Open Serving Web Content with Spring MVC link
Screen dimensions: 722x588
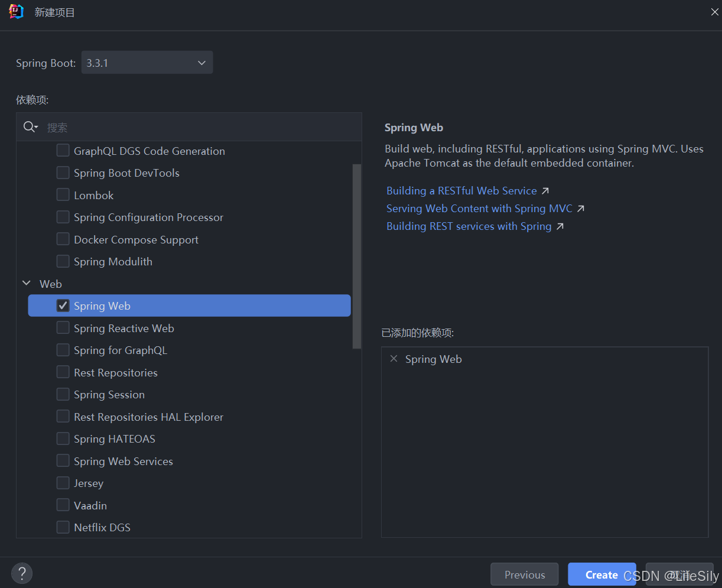[479, 209]
